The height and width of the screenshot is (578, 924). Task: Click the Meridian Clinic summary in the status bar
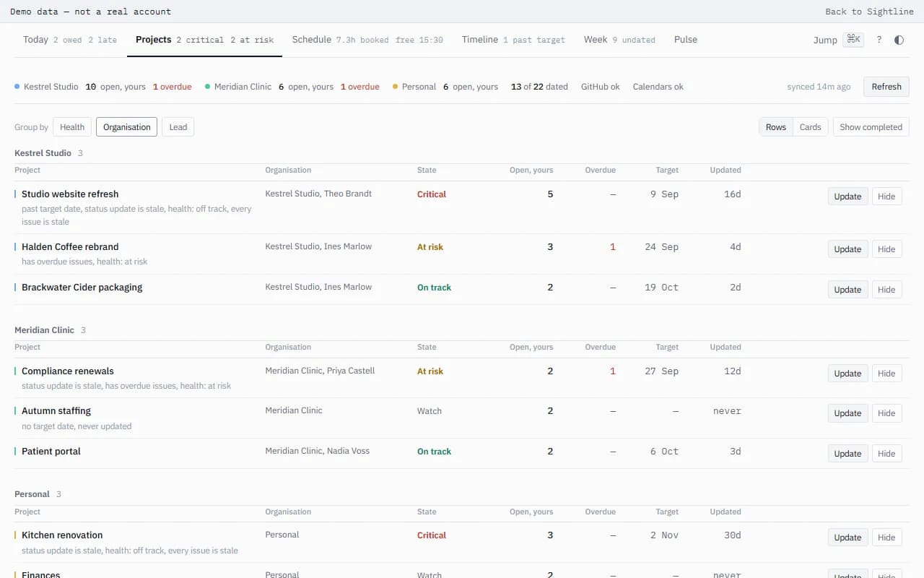(292, 87)
